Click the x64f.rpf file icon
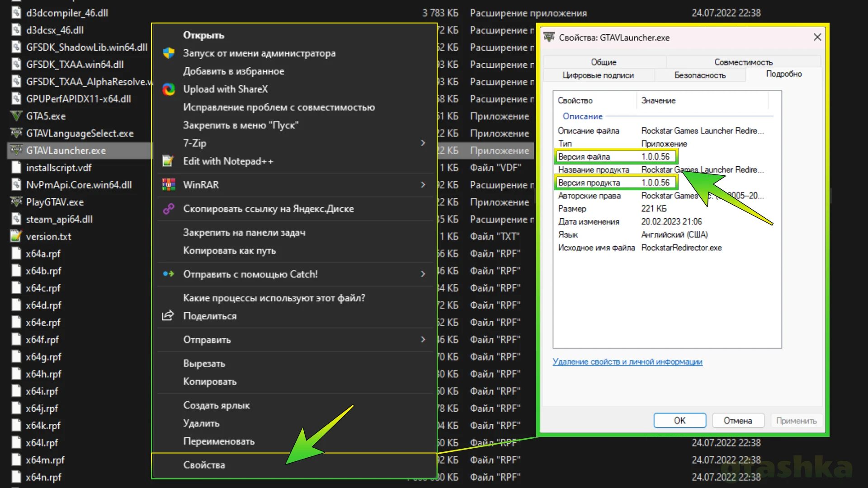This screenshot has width=868, height=488. (16, 340)
